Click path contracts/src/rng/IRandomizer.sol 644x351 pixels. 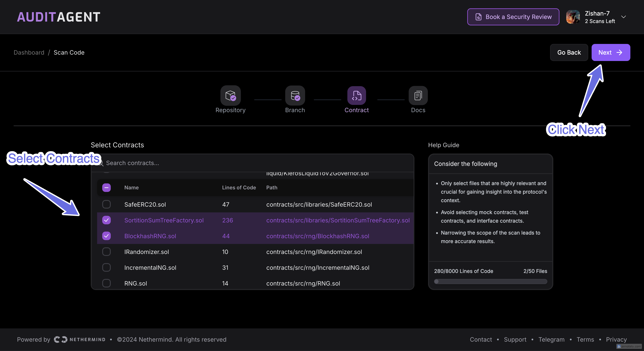coord(314,252)
